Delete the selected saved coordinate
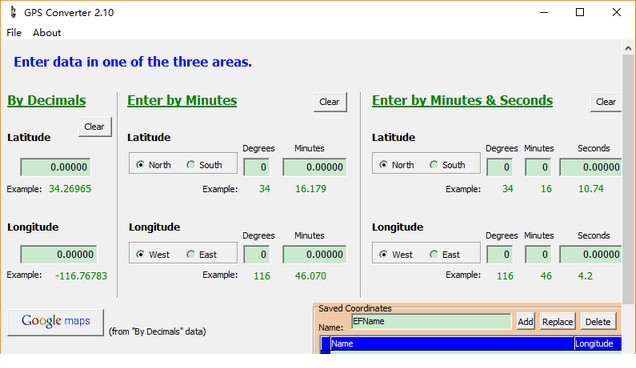The width and height of the screenshot is (636, 368). click(598, 322)
